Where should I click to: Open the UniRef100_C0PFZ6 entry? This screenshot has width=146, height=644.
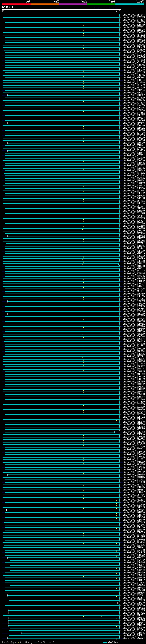pyautogui.click(x=134, y=620)
